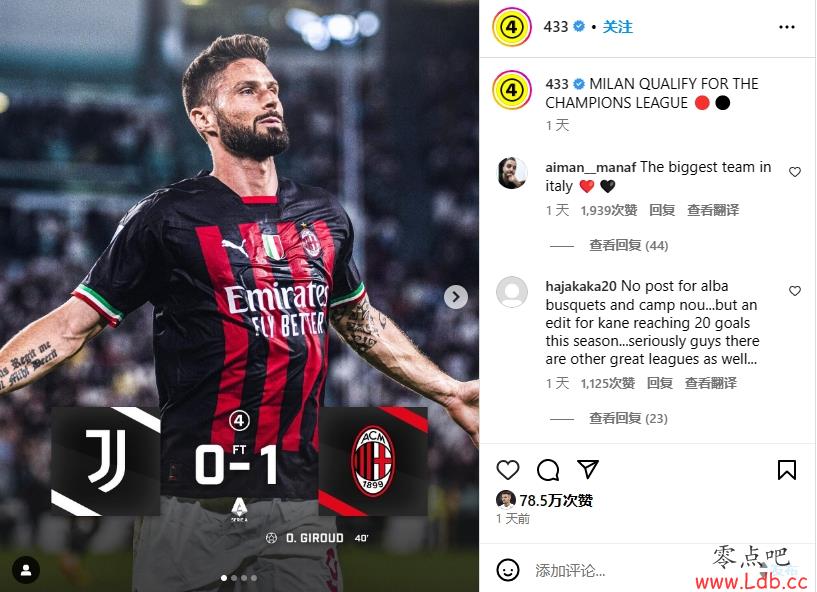The height and width of the screenshot is (592, 817).
Task: Open aiman__manaf's profile avatar
Action: (x=512, y=173)
